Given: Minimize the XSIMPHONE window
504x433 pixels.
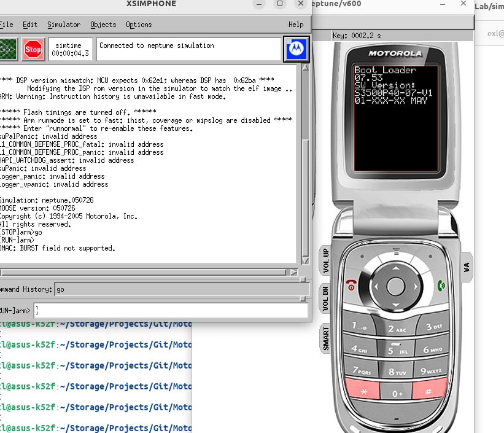Looking at the screenshot, I should 259,4.
